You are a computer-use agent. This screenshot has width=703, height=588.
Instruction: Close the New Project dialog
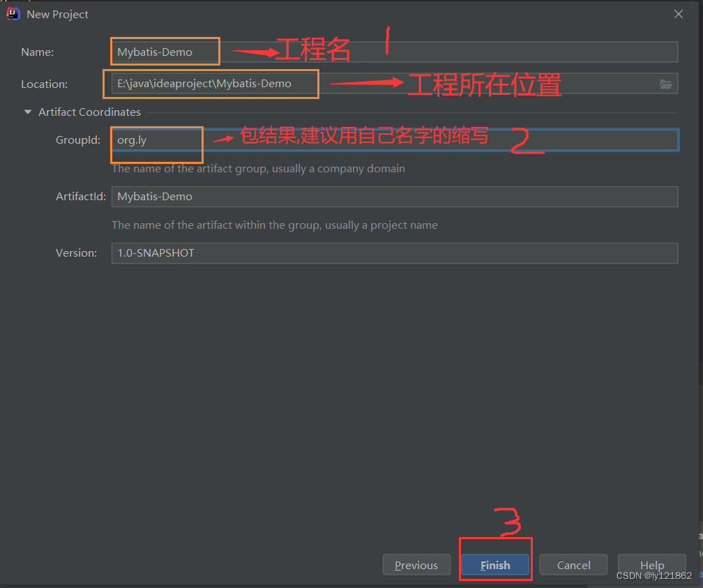678,13
